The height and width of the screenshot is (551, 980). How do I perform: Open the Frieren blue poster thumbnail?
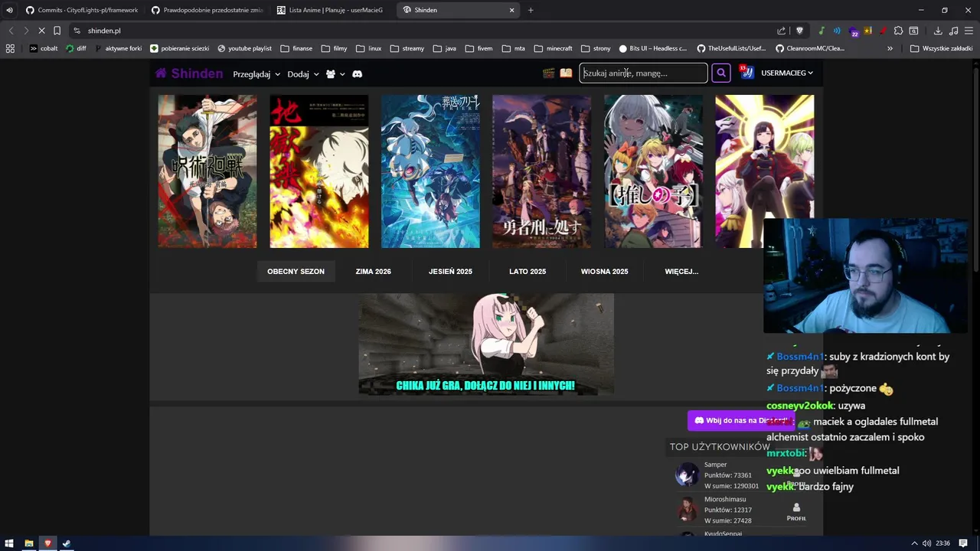[x=430, y=171]
